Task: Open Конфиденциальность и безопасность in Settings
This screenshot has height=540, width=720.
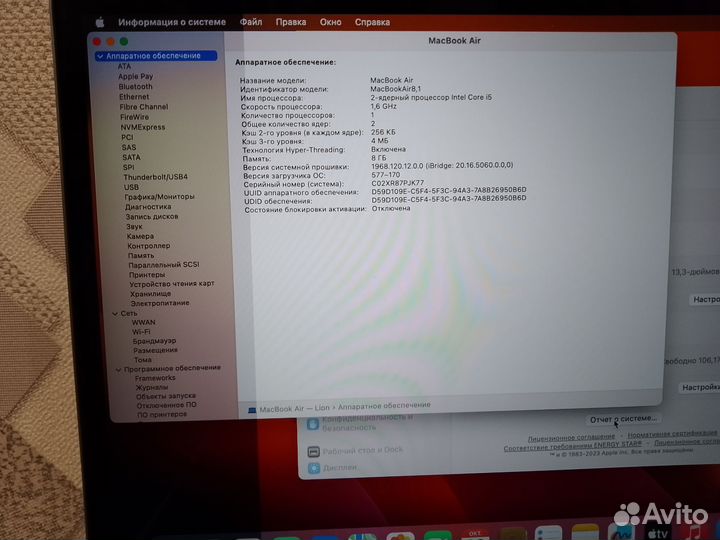Action: (x=360, y=422)
